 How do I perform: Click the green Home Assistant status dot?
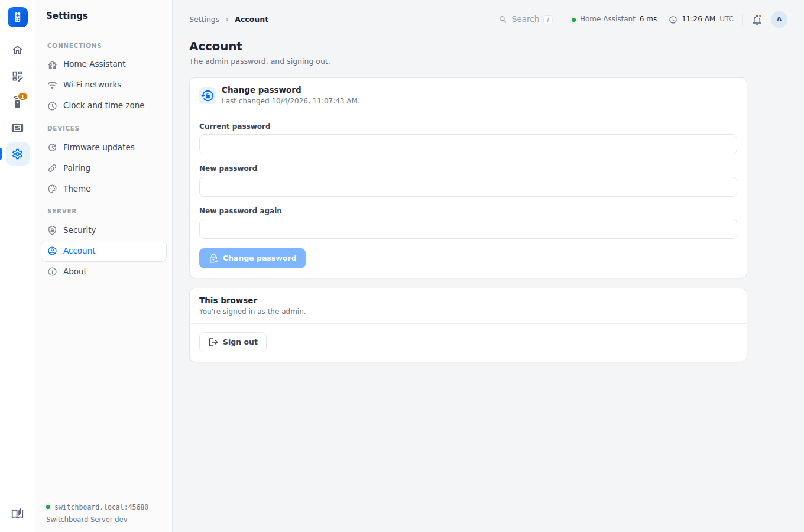pyautogui.click(x=573, y=20)
